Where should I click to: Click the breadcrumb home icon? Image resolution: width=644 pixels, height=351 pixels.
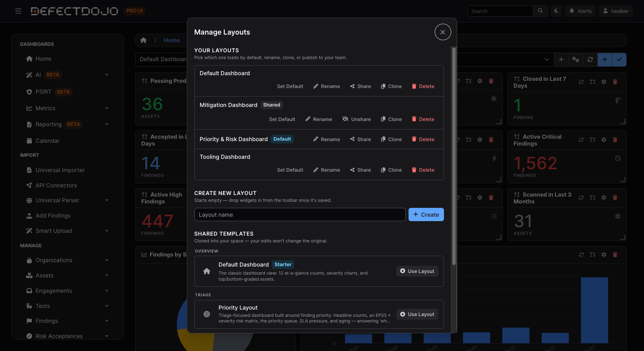(143, 40)
